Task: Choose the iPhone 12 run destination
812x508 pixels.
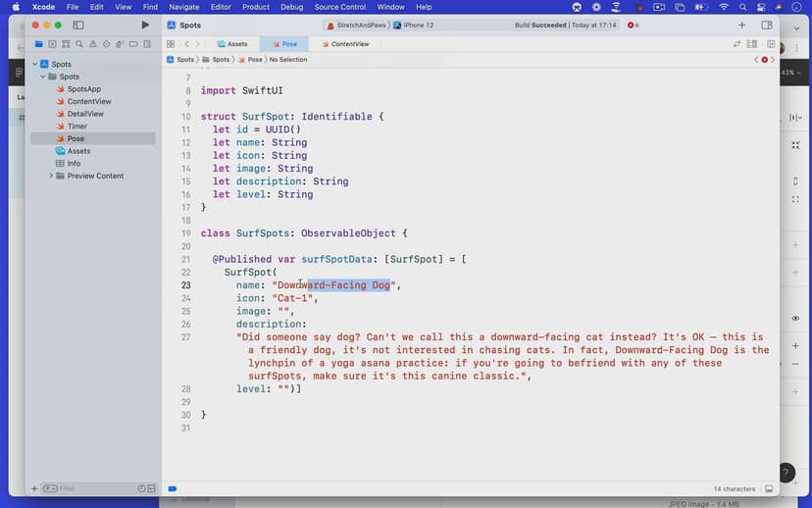Action: pos(413,25)
